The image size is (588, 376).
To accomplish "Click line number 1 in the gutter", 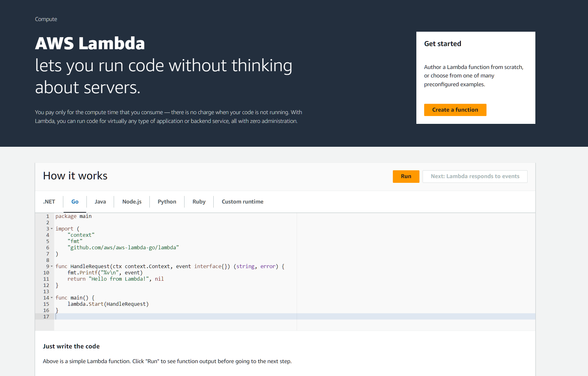I will pyautogui.click(x=48, y=216).
